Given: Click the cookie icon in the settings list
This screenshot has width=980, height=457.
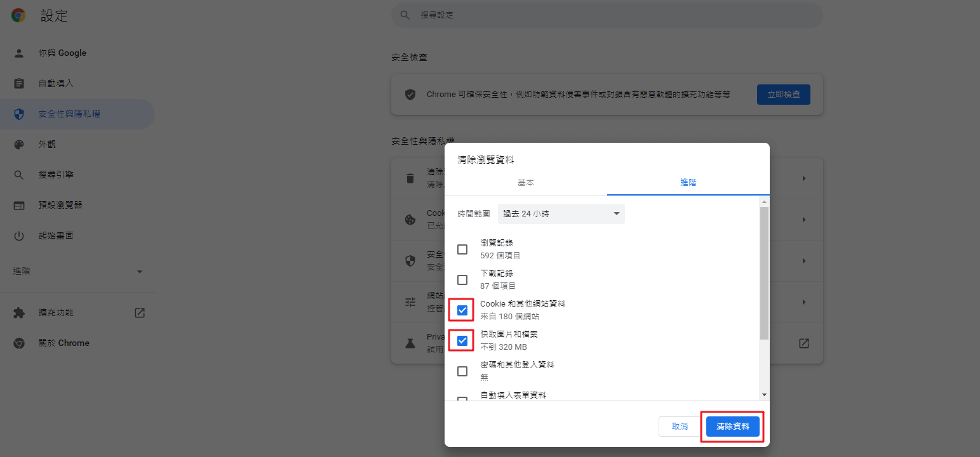Looking at the screenshot, I should coord(410,219).
